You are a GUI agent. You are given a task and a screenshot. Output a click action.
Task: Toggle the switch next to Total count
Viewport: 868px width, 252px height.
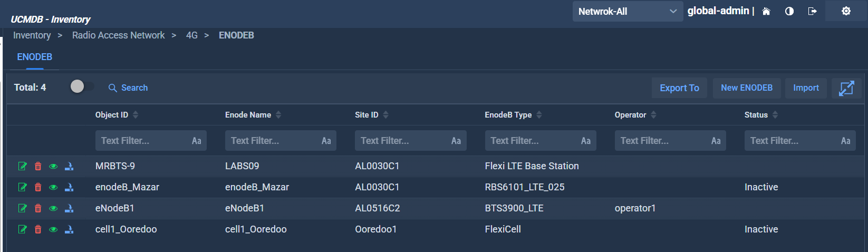(82, 86)
